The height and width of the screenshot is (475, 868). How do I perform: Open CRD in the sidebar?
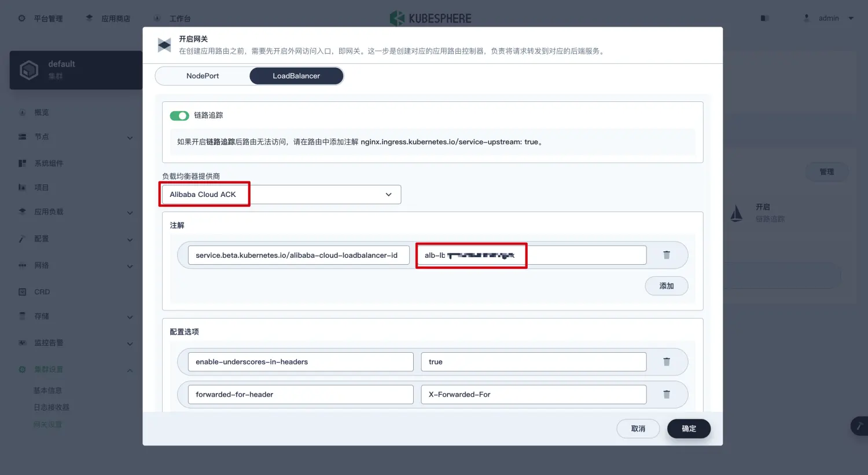click(x=42, y=292)
